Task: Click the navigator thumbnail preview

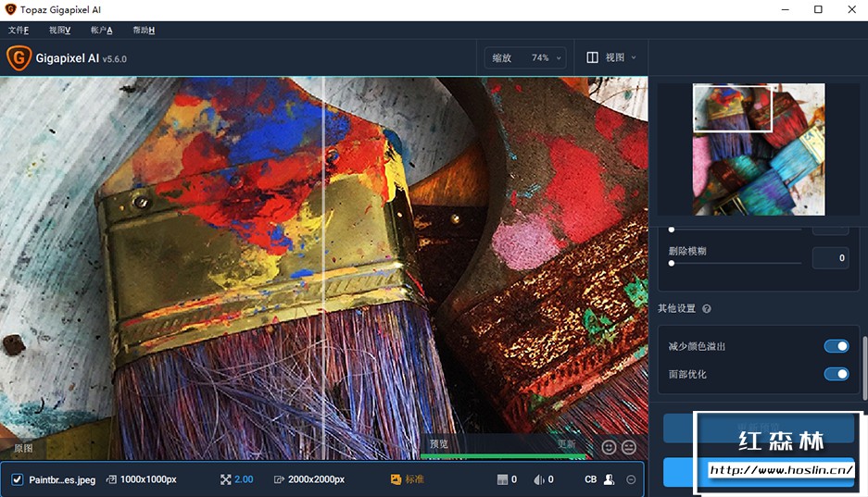Action: [x=759, y=149]
